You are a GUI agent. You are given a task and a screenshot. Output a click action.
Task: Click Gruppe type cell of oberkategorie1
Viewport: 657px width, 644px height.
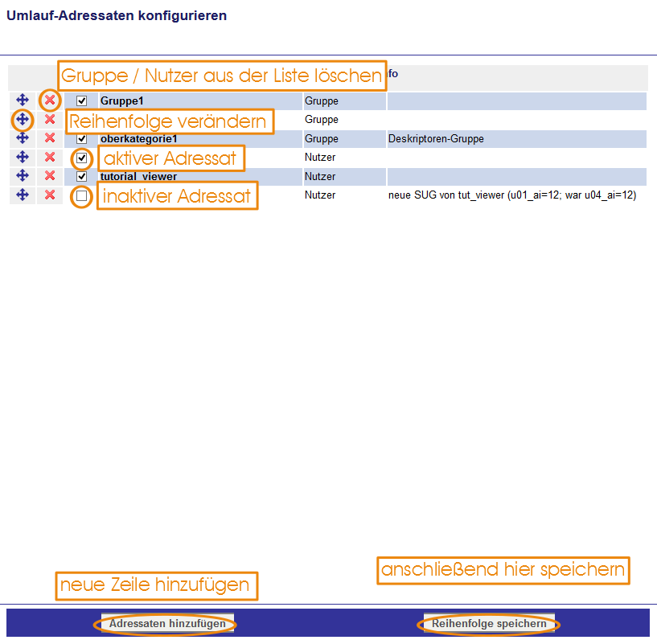pos(344,138)
